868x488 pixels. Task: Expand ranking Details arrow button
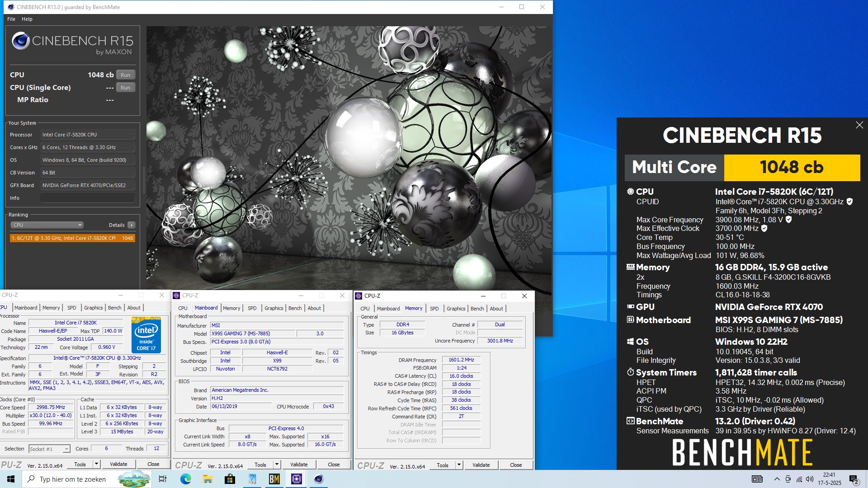(x=131, y=225)
